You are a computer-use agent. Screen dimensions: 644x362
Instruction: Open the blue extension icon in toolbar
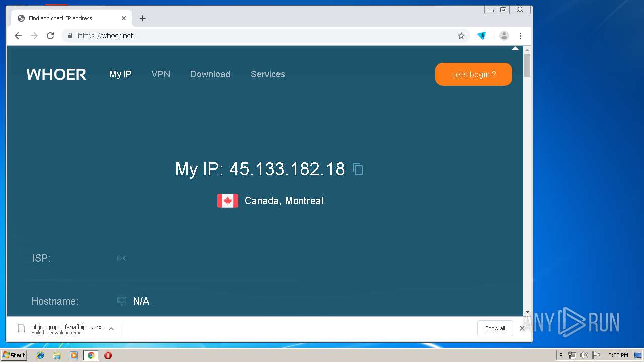[481, 36]
